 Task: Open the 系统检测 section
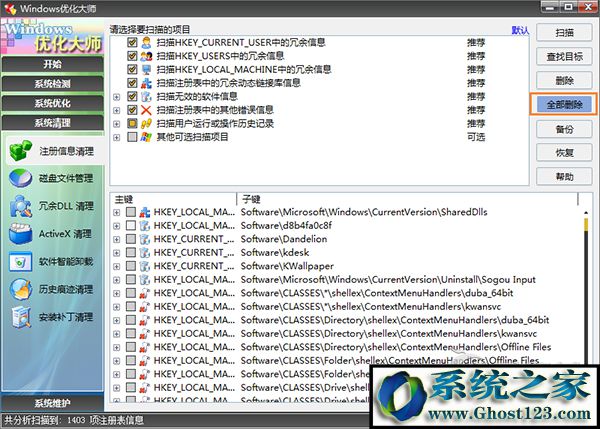52,83
